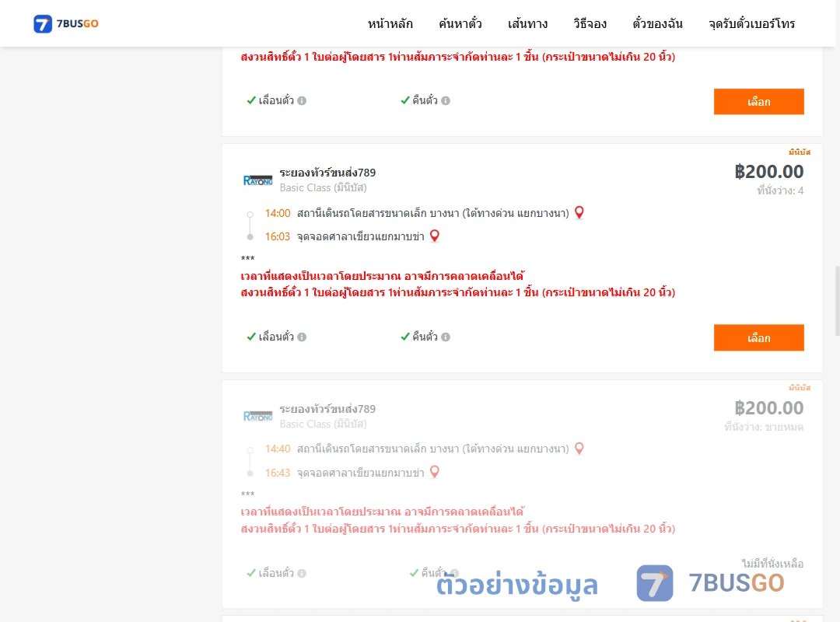The image size is (840, 622).
Task: Click the ไม่มีที่นั่งเหลือ label
Action: [x=772, y=564]
